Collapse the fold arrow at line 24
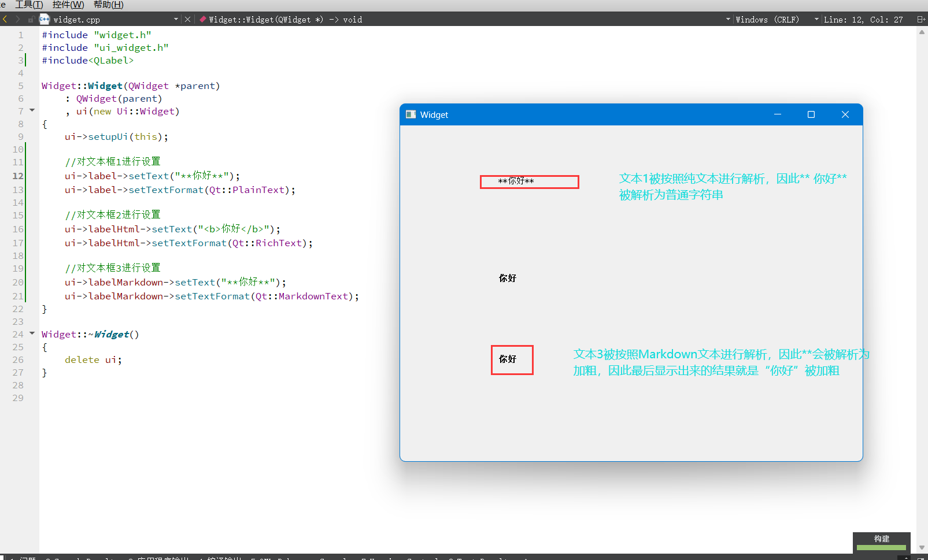Screen dimensions: 928x560 tap(32, 333)
